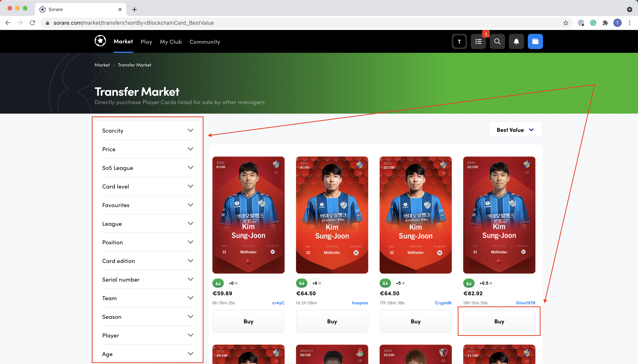Screen dimensions: 638x364
Task: Click the +0% bonus badge
Action: click(233, 283)
